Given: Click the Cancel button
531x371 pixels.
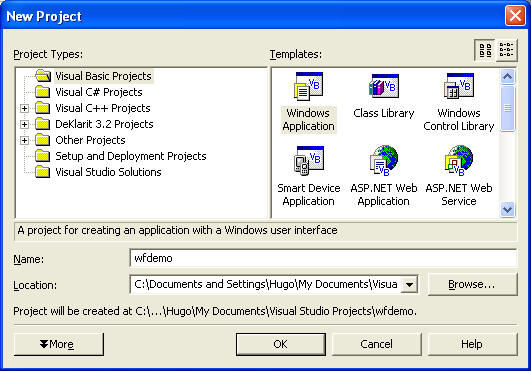Looking at the screenshot, I should (377, 344).
